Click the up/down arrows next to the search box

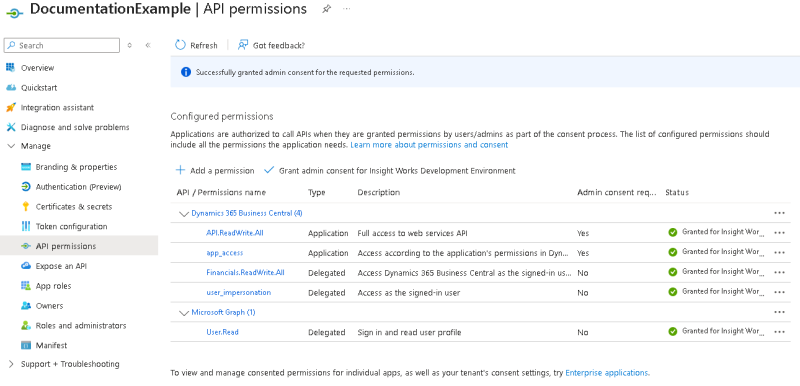(x=130, y=45)
